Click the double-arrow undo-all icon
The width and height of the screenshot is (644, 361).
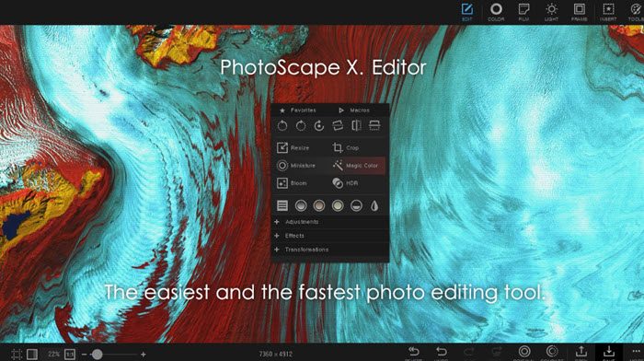(414, 353)
